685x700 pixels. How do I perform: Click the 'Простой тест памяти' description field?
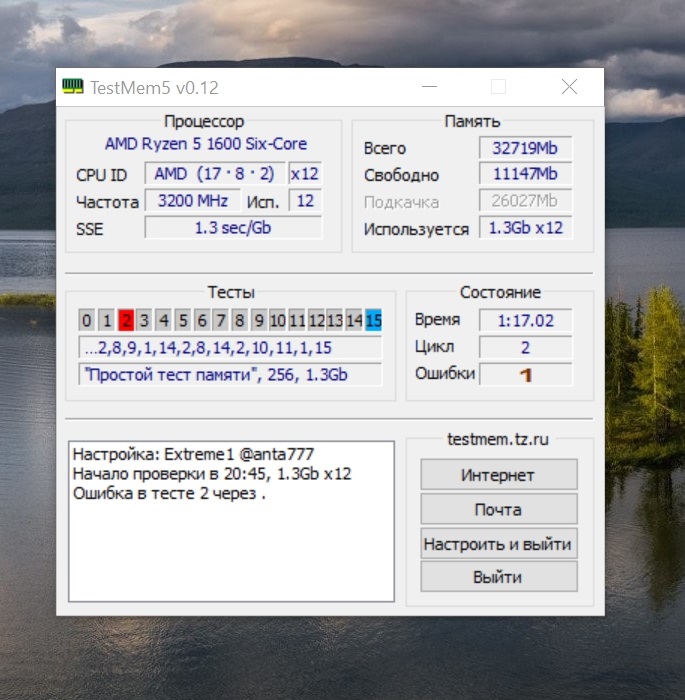pyautogui.click(x=230, y=375)
